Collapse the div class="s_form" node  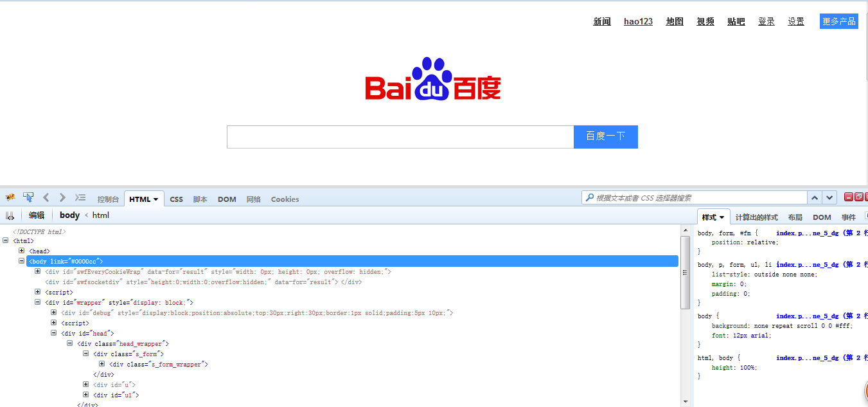pos(86,354)
